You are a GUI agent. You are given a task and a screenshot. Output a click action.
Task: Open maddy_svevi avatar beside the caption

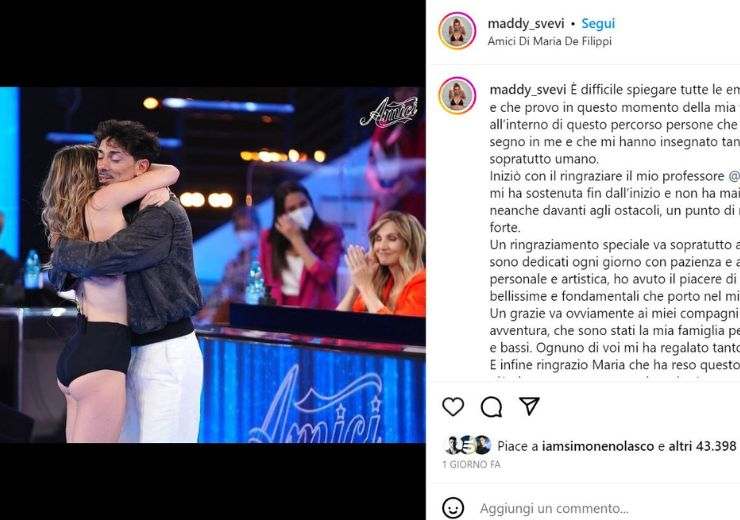pos(457,96)
